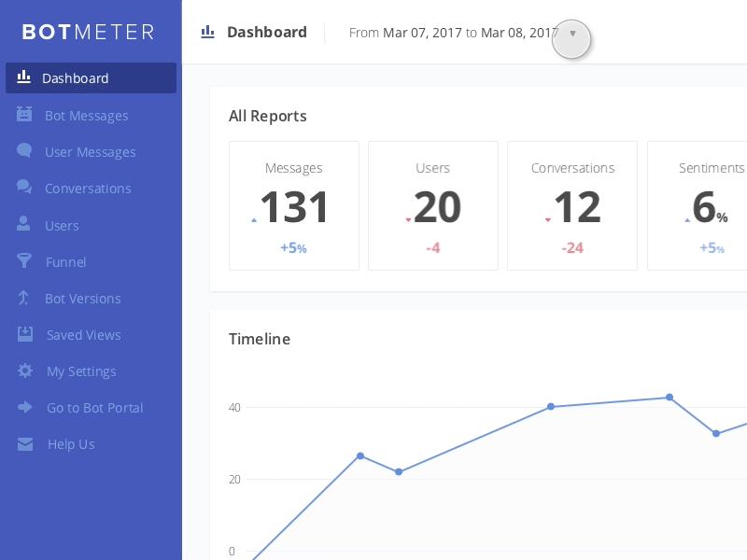
Task: Expand the Mar 07, 2017 start date selector
Action: tap(422, 32)
